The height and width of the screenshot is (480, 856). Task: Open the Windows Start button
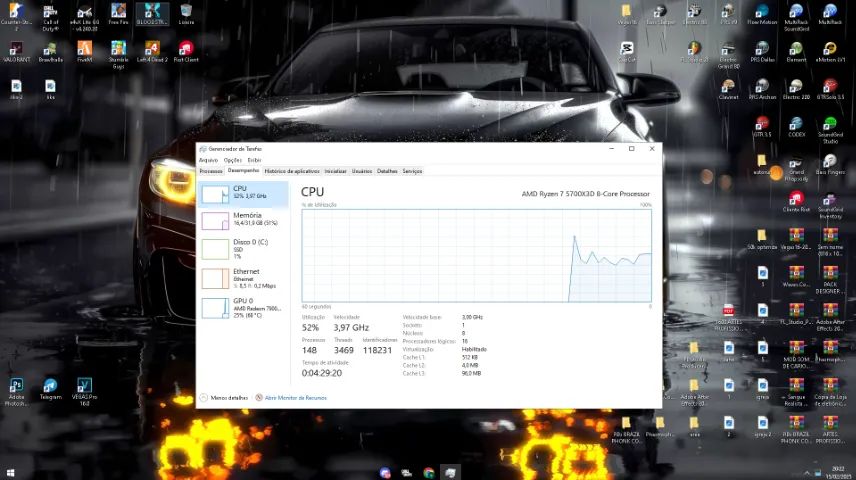coord(10,473)
